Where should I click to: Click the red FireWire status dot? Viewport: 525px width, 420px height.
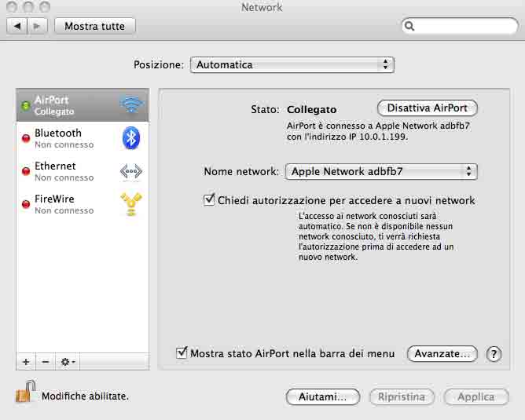(x=26, y=204)
